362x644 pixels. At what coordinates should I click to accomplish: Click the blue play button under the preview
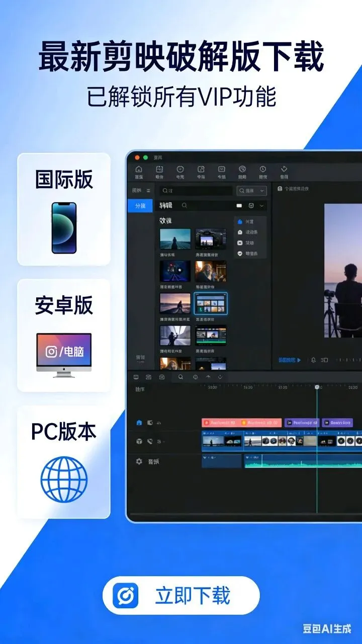tap(299, 360)
